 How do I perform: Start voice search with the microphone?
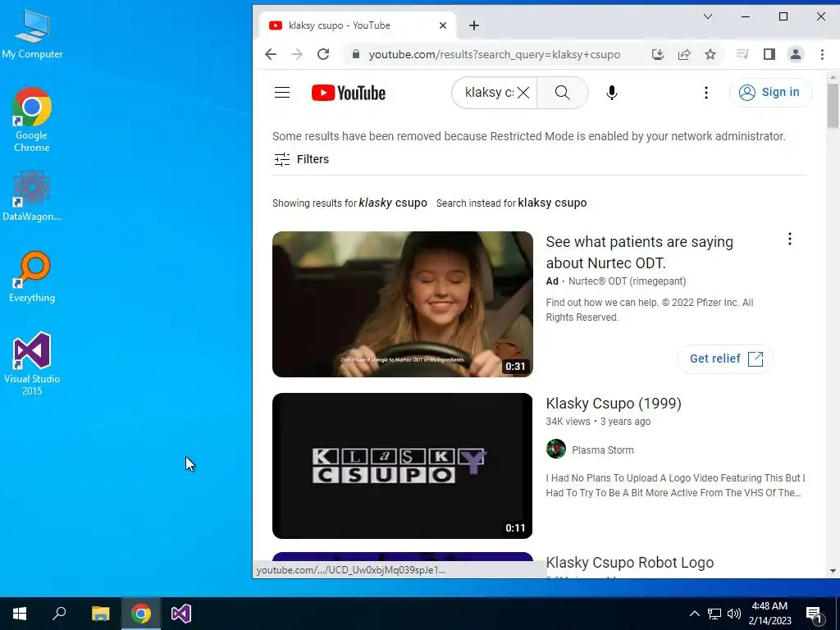(612, 93)
